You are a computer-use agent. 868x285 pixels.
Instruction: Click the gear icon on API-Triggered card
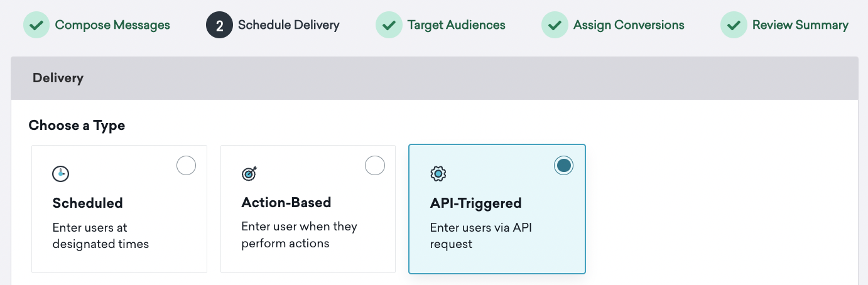click(438, 174)
